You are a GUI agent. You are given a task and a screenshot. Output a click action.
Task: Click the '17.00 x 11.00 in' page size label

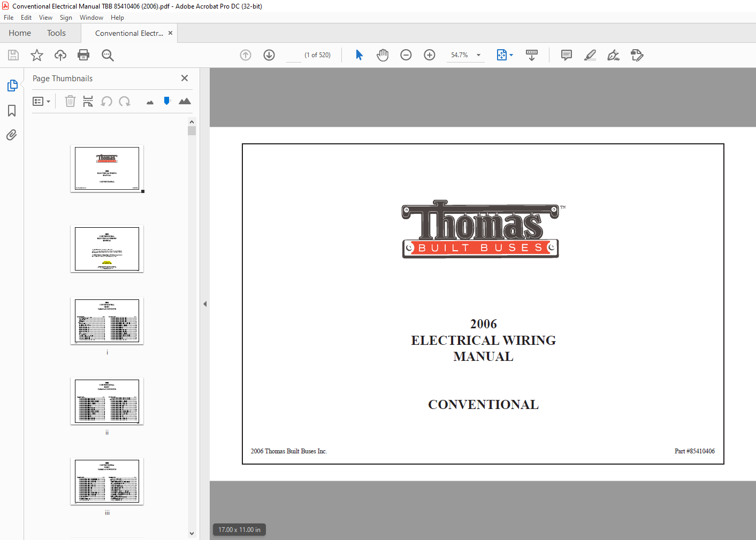[239, 530]
